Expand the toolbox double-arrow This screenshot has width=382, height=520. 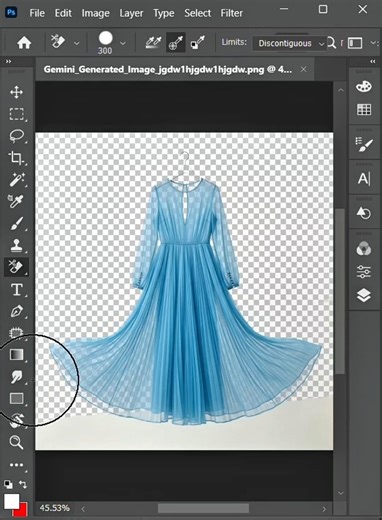pos(8,61)
